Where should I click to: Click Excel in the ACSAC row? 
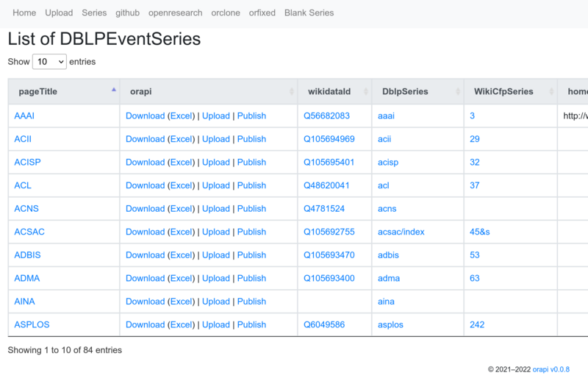pyautogui.click(x=182, y=232)
